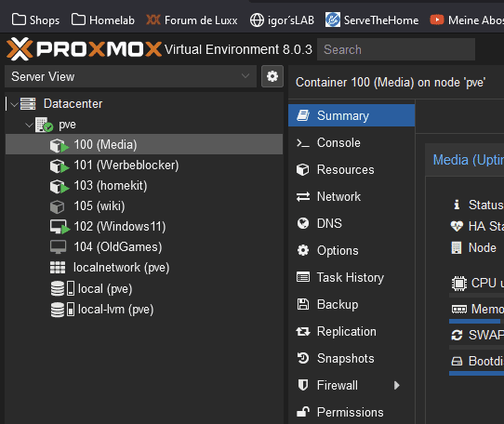Click the Console terminal icon
Screen dimensions: 504x424
coord(303,142)
